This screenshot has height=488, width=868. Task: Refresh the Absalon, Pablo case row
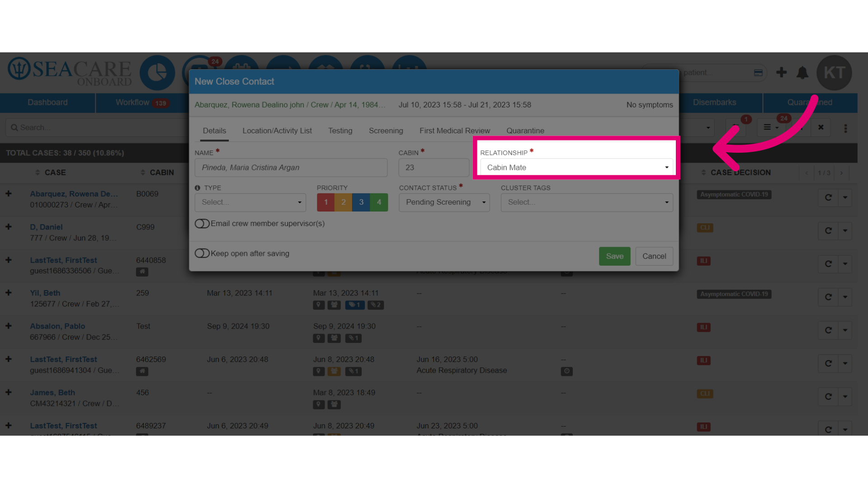pos(828,330)
